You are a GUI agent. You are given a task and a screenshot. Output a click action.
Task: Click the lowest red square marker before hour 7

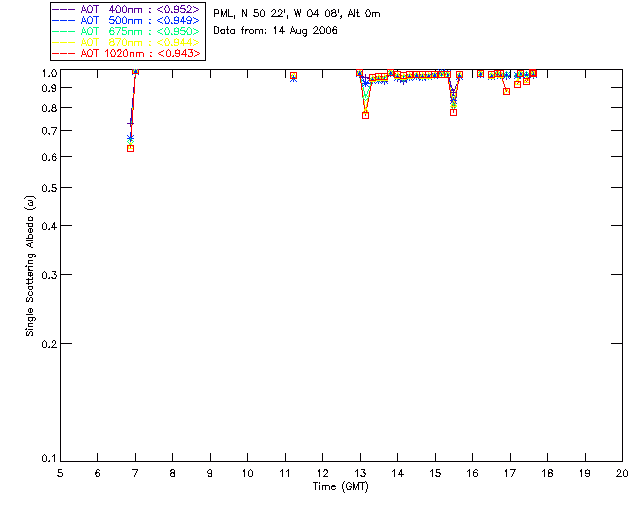pos(131,149)
